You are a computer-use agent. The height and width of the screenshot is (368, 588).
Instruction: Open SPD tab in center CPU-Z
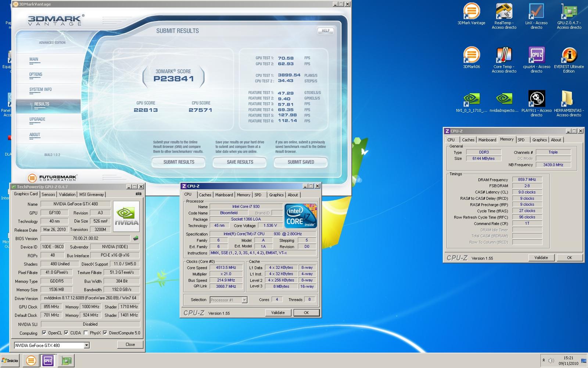[x=258, y=195]
